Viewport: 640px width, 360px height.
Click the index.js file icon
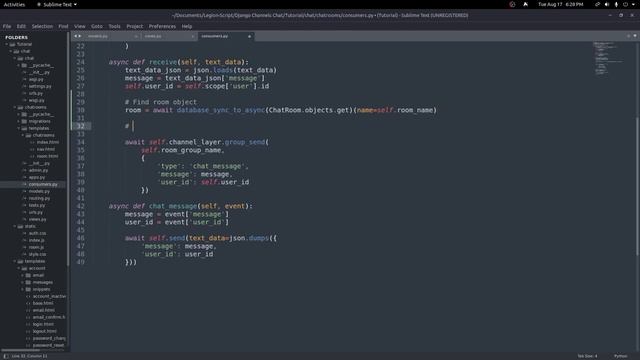[x=24, y=240]
